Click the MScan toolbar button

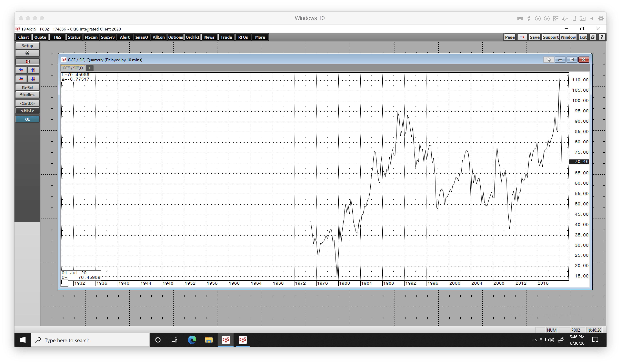91,37
